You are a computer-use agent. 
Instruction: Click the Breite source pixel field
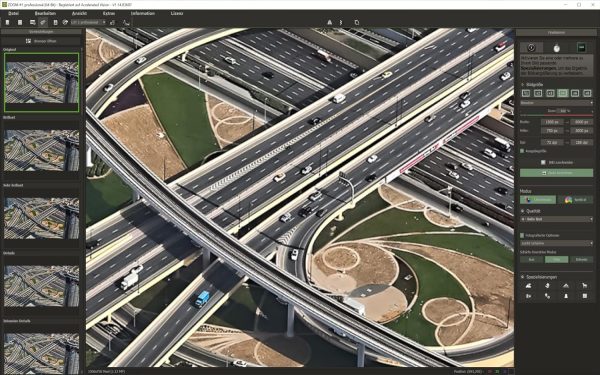tap(552, 122)
